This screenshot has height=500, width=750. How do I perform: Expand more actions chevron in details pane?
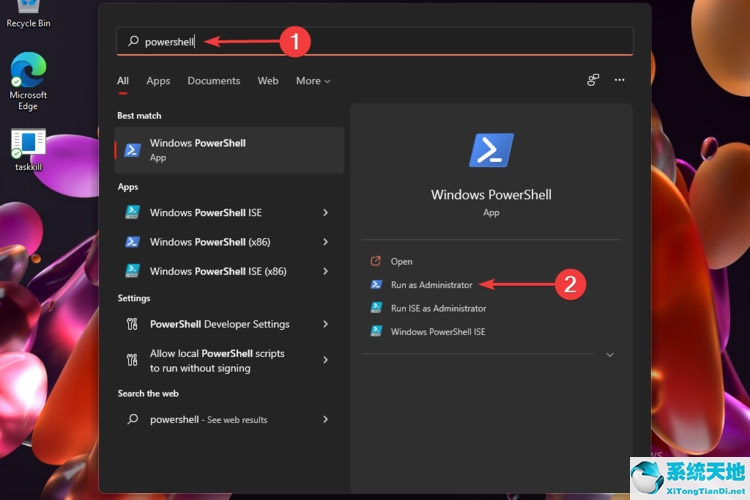610,355
